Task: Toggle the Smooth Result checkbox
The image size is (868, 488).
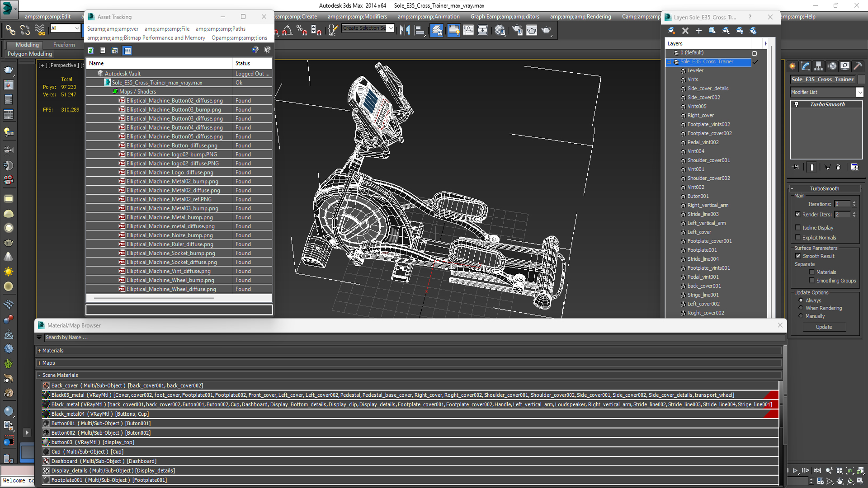Action: click(798, 256)
